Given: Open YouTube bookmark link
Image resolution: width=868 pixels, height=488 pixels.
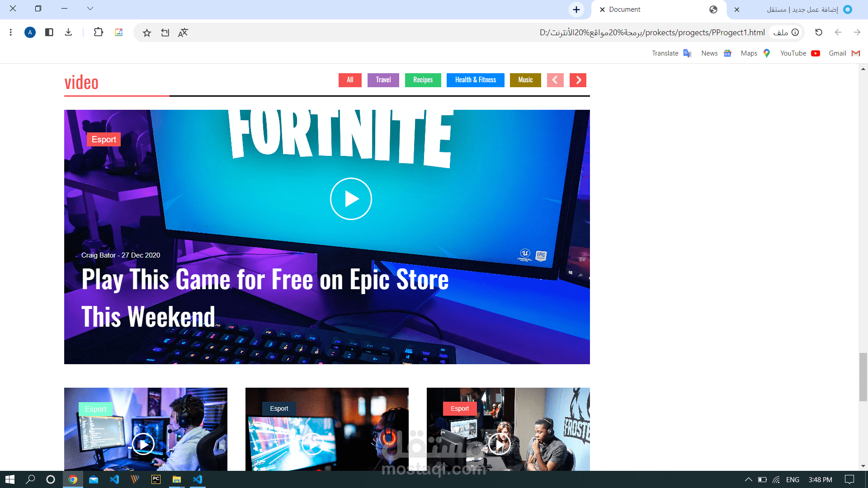Looking at the screenshot, I should click(x=799, y=53).
